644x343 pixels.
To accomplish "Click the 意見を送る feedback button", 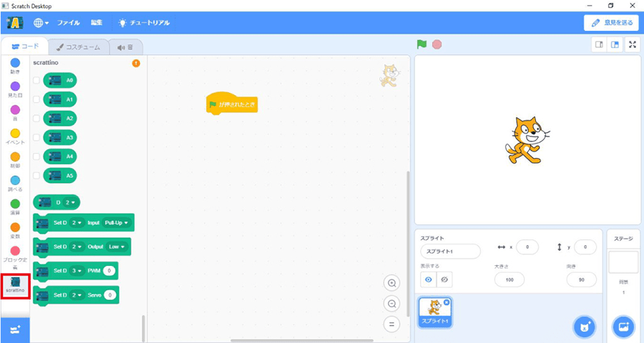I will tap(612, 23).
